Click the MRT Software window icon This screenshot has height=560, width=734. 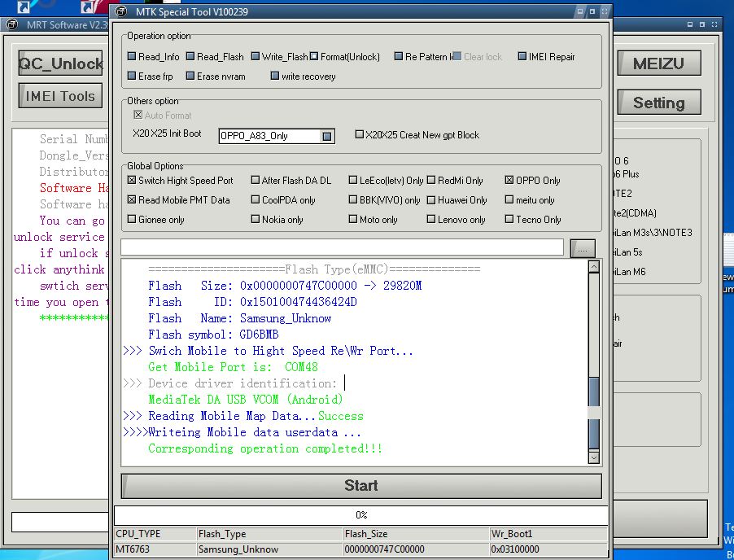(x=11, y=24)
